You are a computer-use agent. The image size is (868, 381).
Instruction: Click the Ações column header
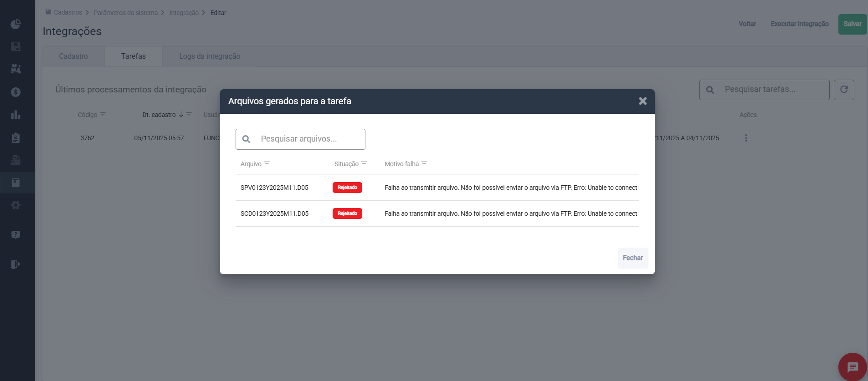pos(748,115)
